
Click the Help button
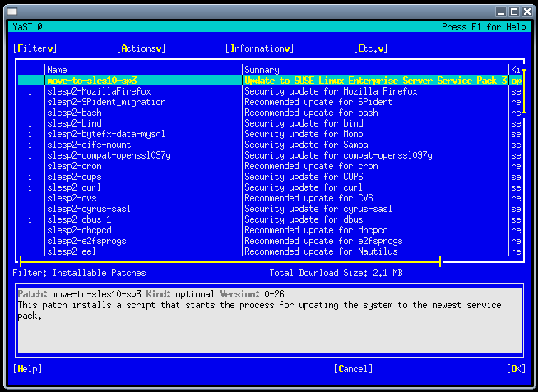coord(27,369)
